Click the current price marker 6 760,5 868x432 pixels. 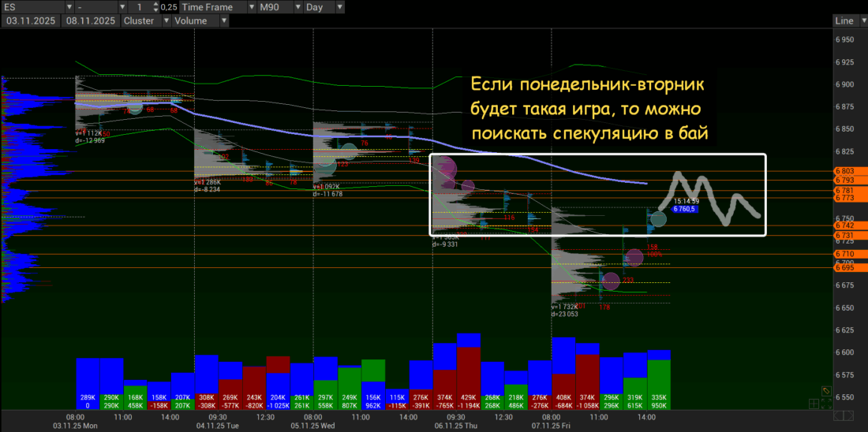coord(684,209)
